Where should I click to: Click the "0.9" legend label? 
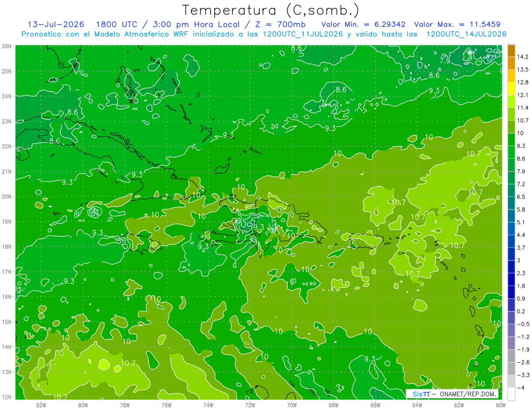[x=521, y=298]
